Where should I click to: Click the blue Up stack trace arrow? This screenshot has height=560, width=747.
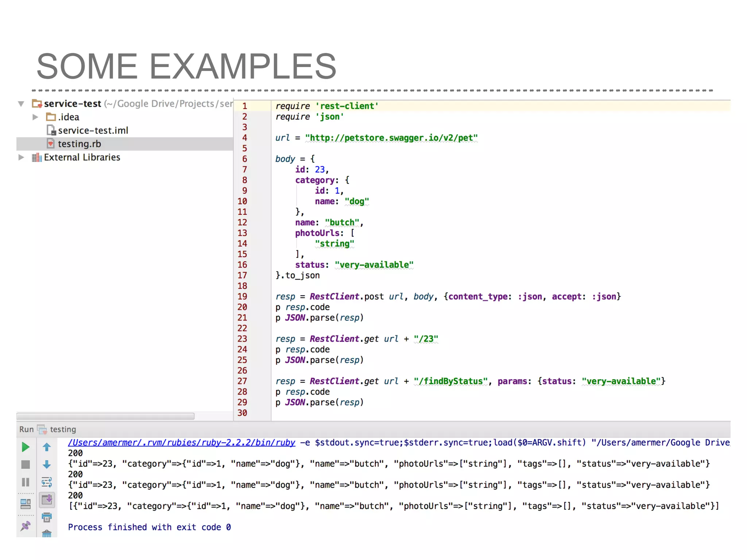(x=47, y=447)
